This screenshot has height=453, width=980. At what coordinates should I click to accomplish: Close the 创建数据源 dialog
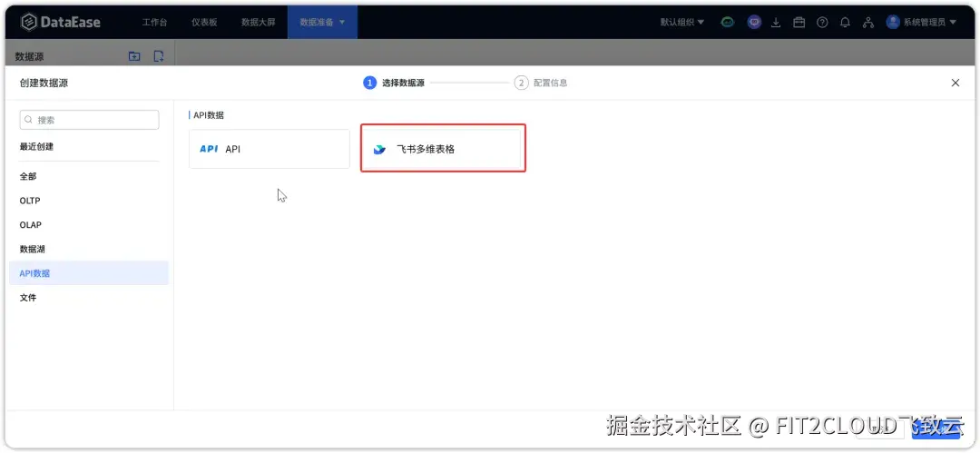click(x=955, y=83)
